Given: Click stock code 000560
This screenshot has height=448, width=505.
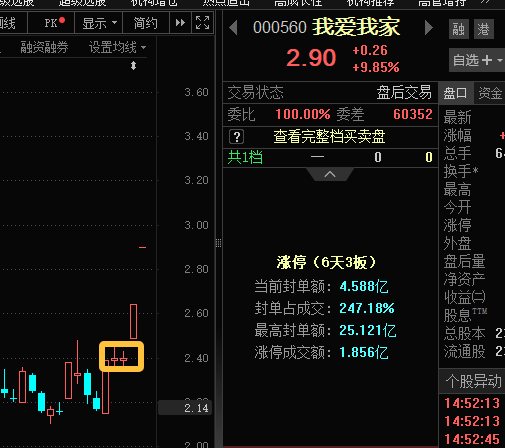Looking at the screenshot, I should coord(280,27).
